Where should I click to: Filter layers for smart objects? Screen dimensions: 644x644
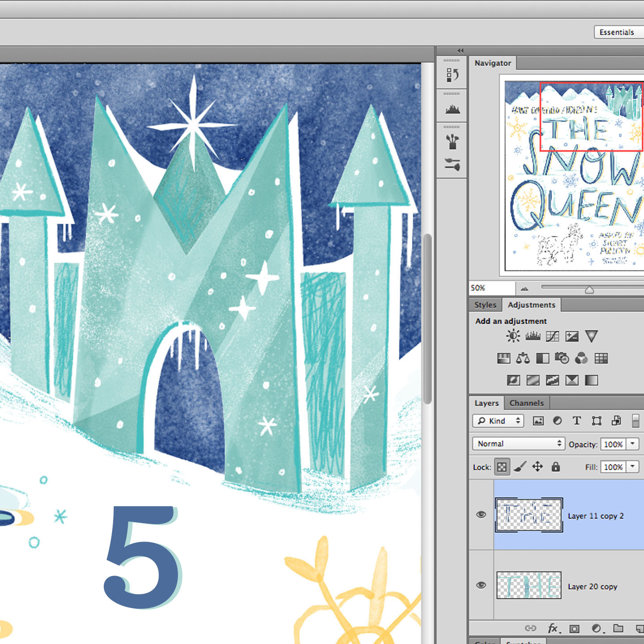pyautogui.click(x=616, y=421)
